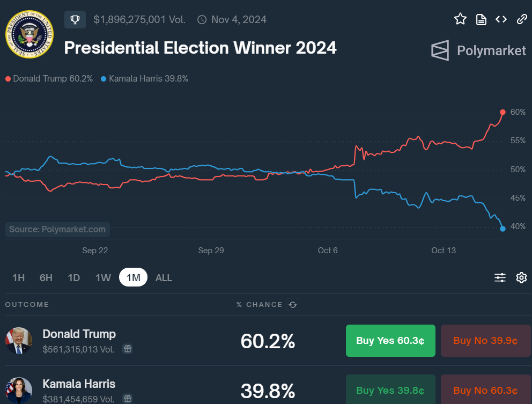Click Buy No for Kamala Harris
This screenshot has width=532, height=404.
pyautogui.click(x=485, y=391)
